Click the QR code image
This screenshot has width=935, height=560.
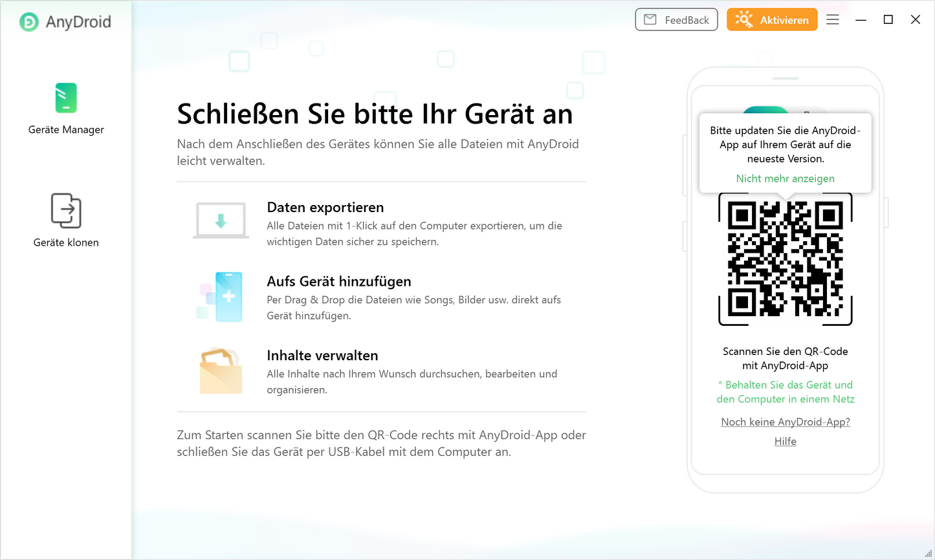[x=785, y=259]
